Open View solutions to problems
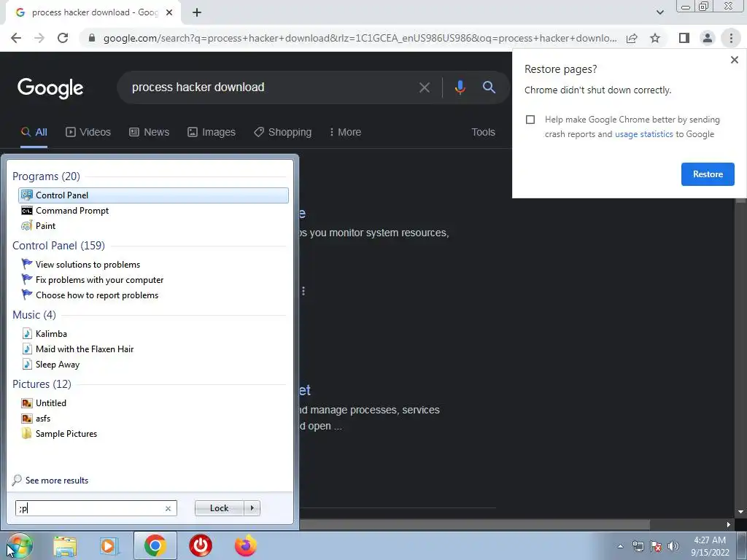Image resolution: width=747 pixels, height=560 pixels. coord(153,264)
